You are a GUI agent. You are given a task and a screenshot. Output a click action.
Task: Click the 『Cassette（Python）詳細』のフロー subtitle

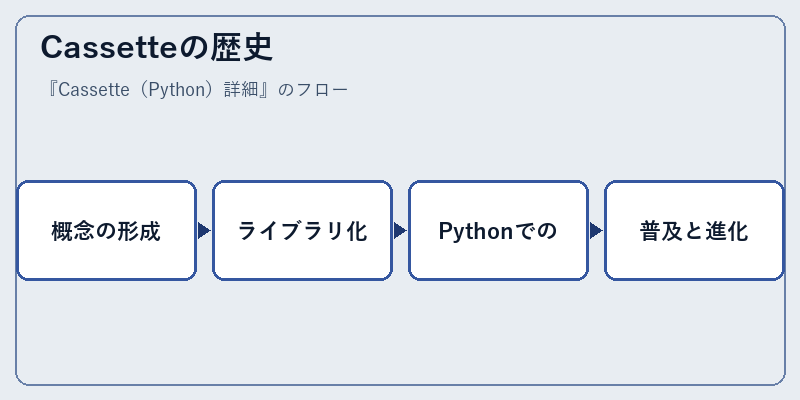pyautogui.click(x=195, y=90)
